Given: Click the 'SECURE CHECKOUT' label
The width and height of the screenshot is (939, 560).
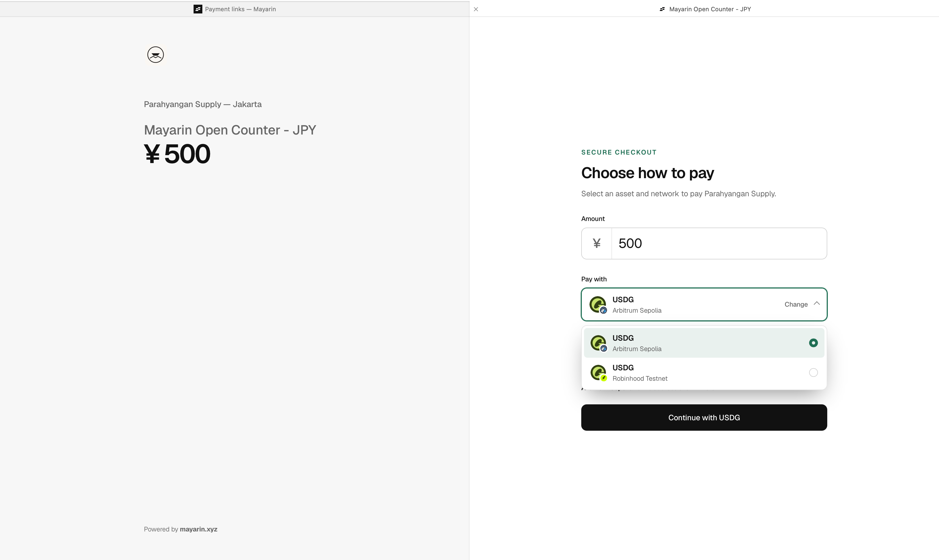Looking at the screenshot, I should (619, 152).
